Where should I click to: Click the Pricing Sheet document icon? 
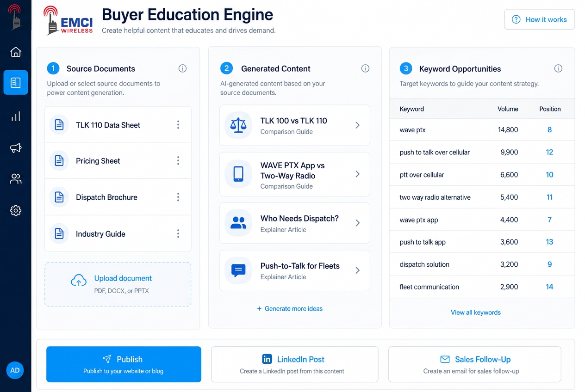point(59,160)
